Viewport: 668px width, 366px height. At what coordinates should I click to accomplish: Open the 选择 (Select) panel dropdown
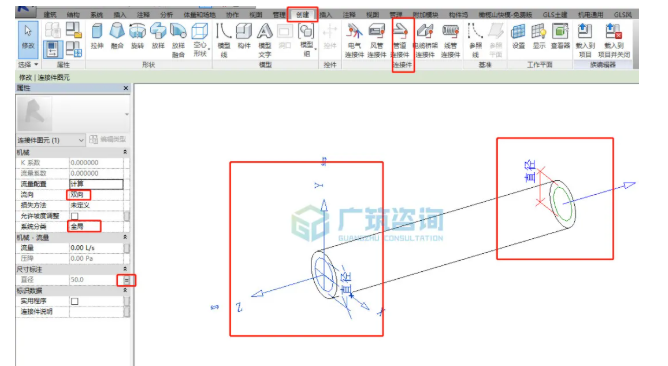tap(28, 64)
